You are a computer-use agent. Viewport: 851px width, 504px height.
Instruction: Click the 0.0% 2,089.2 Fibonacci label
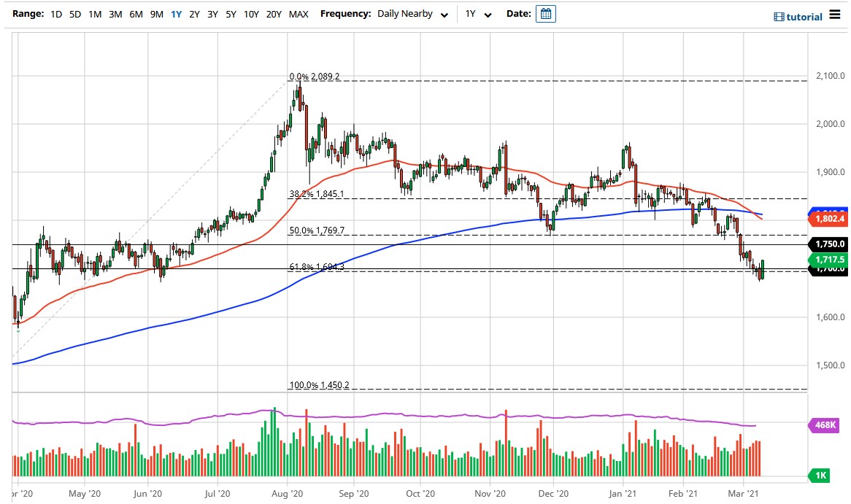(315, 77)
